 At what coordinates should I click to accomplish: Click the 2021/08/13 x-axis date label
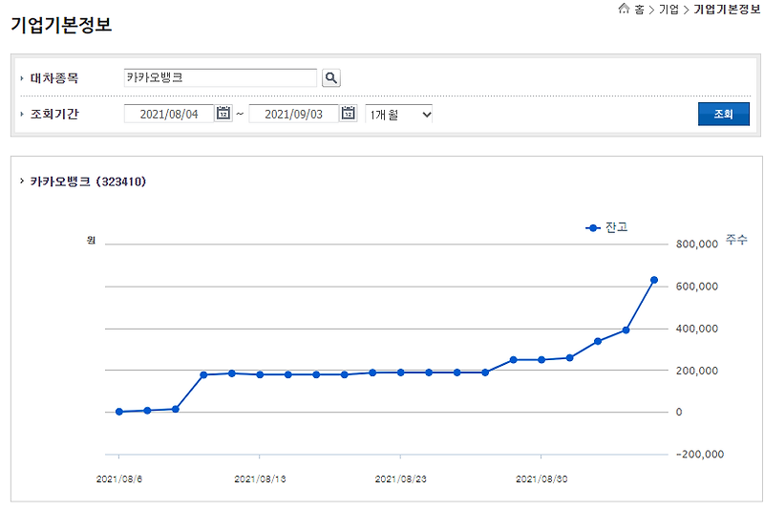(260, 479)
